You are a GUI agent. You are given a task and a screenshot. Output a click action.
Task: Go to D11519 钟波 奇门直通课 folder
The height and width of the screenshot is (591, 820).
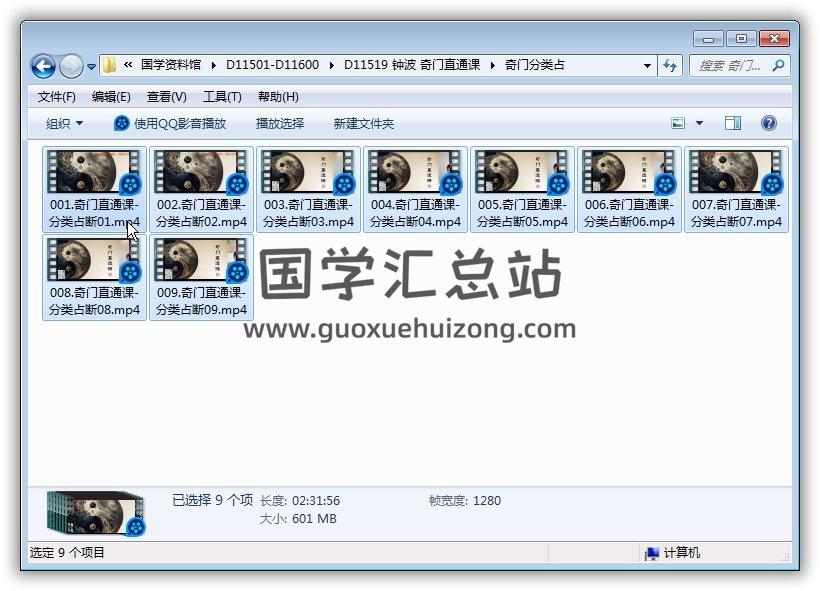412,65
